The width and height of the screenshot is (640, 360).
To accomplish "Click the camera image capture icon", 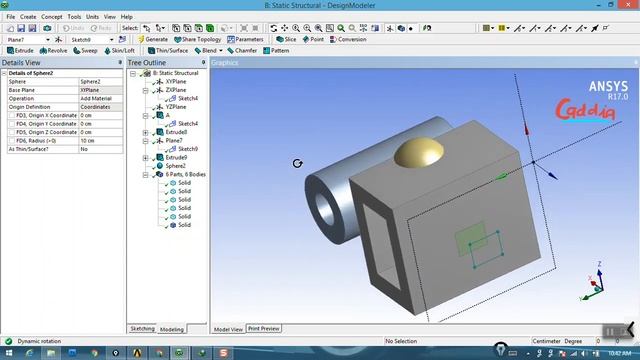I will tap(47, 28).
